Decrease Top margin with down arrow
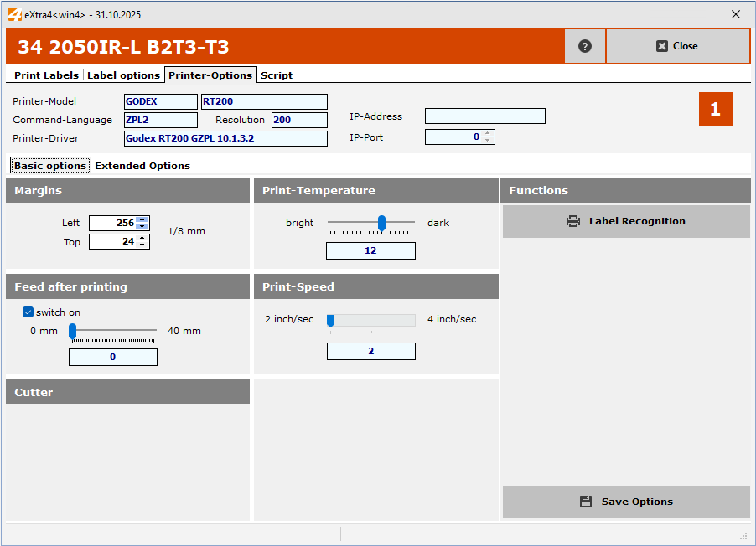The image size is (756, 546). point(142,245)
